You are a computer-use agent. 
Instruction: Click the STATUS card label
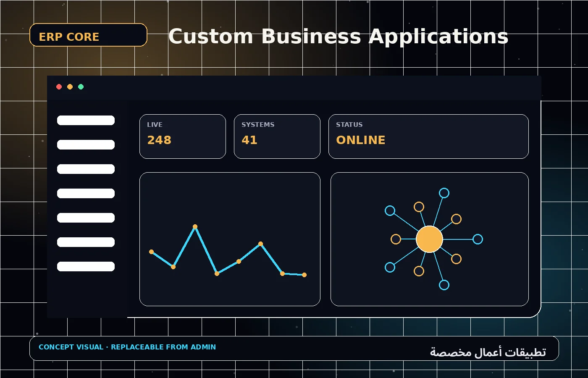[349, 125]
